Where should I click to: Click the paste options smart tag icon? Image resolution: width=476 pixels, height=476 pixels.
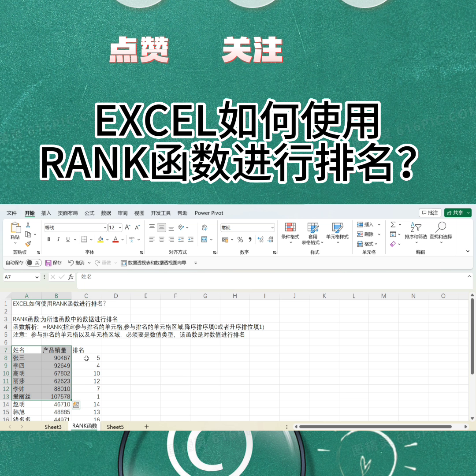[x=76, y=405]
